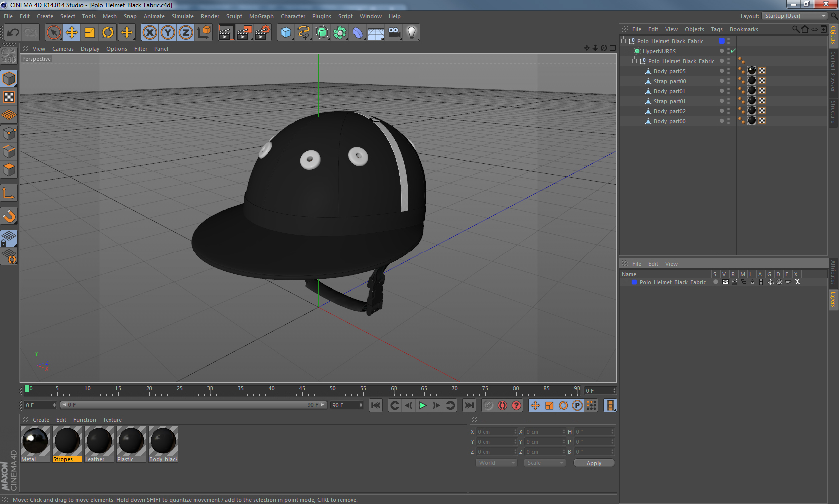Open Edit Render Settings
The image size is (839, 504).
click(262, 33)
